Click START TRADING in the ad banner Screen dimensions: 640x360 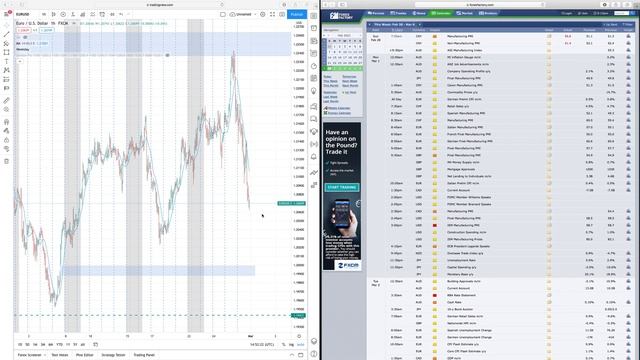[342, 187]
